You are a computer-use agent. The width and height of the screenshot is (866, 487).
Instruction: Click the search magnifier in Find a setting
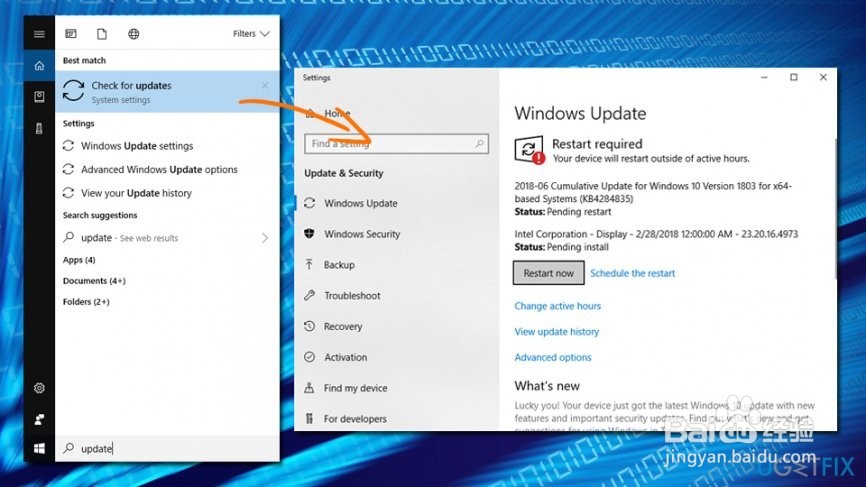(x=479, y=144)
